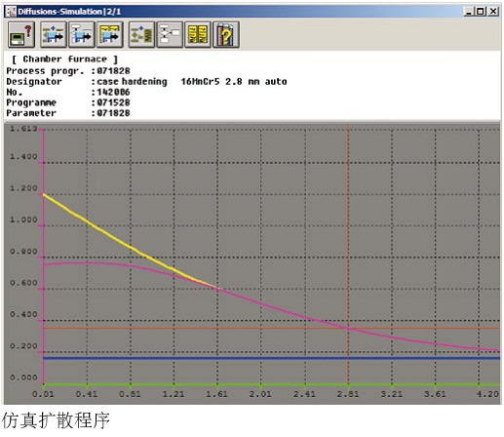The height and width of the screenshot is (437, 504).
Task: Minimize the Diffusions-Simulation window
Action: (x=469, y=12)
